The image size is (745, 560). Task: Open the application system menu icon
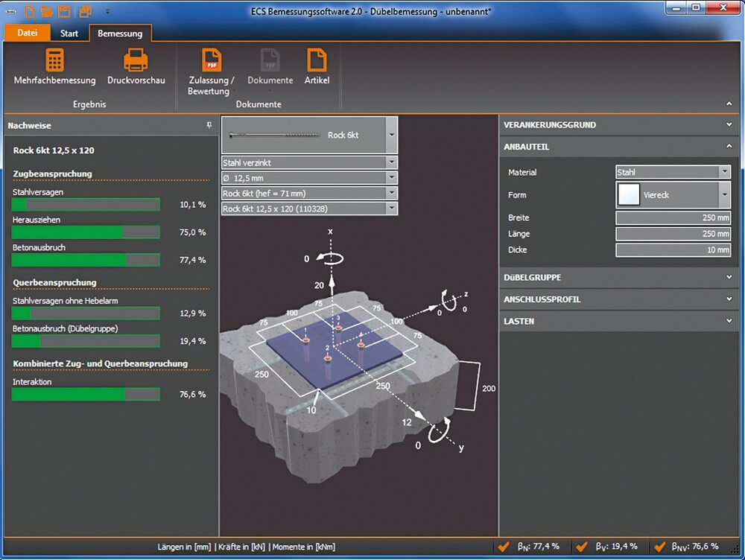[x=12, y=11]
